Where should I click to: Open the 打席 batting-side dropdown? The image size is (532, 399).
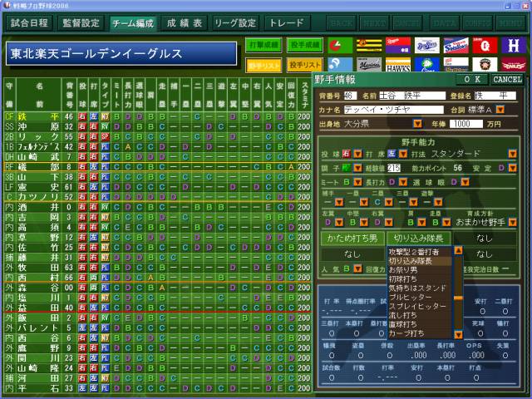click(x=402, y=154)
